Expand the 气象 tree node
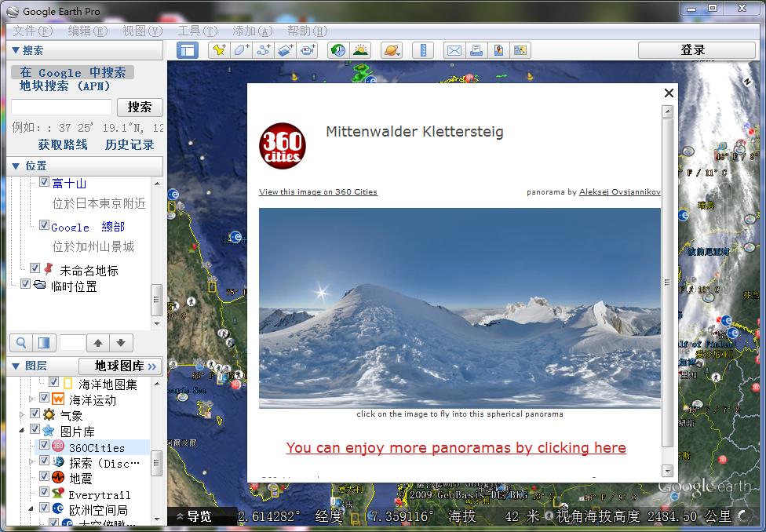The image size is (766, 532). pyautogui.click(x=22, y=415)
